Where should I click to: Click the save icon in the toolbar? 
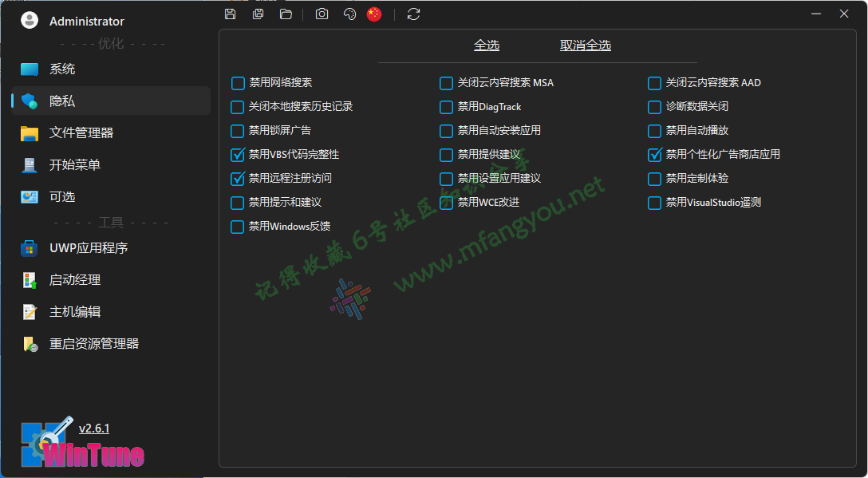pyautogui.click(x=231, y=14)
